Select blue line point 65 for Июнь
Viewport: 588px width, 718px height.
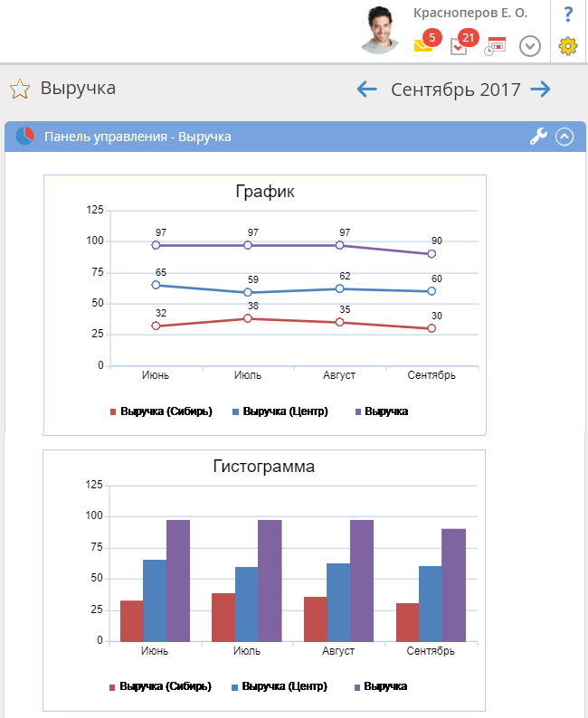point(156,285)
